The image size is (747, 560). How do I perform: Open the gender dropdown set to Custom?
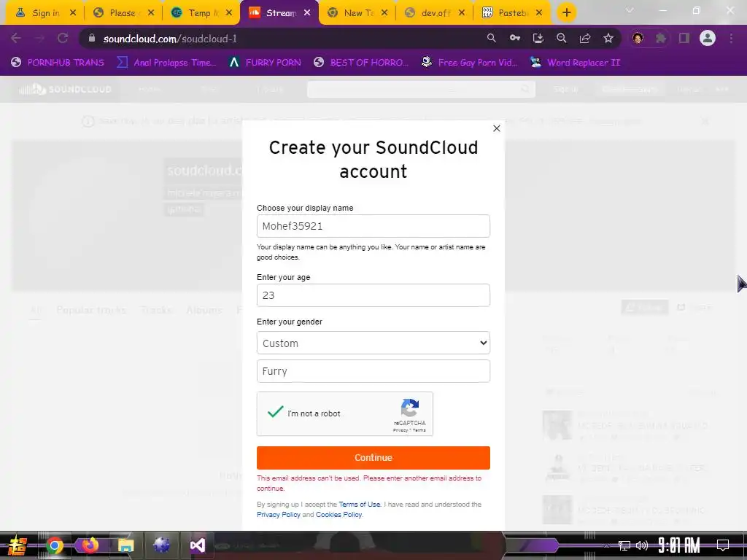373,343
